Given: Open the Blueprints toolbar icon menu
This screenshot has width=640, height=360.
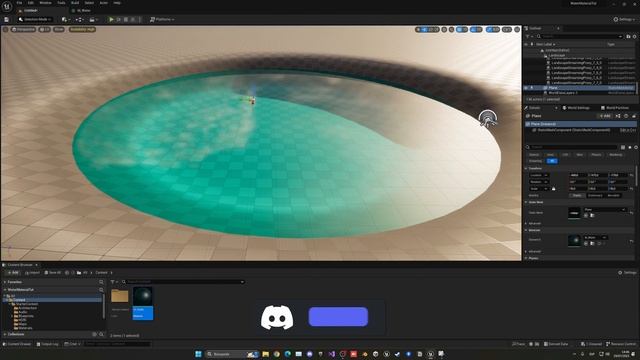Looking at the screenshot, I should 79,19.
